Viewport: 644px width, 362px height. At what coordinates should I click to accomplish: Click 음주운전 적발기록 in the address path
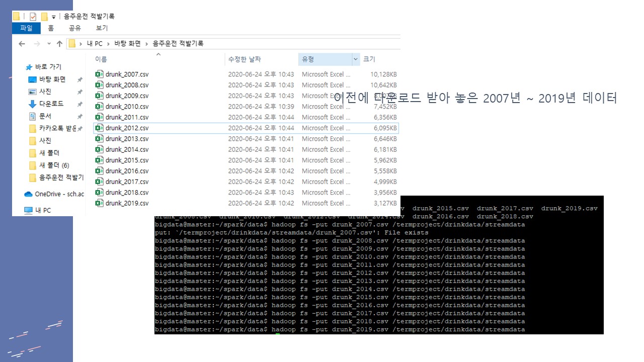coord(178,44)
